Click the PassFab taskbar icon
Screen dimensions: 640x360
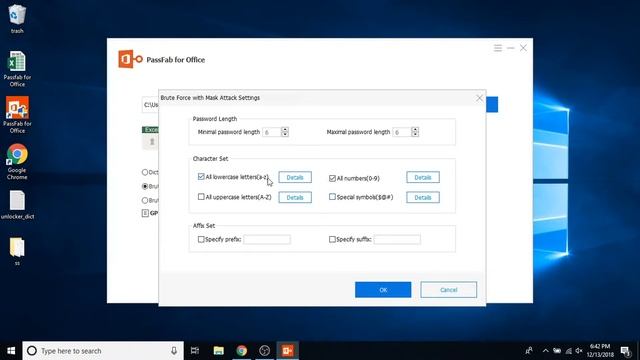287,351
